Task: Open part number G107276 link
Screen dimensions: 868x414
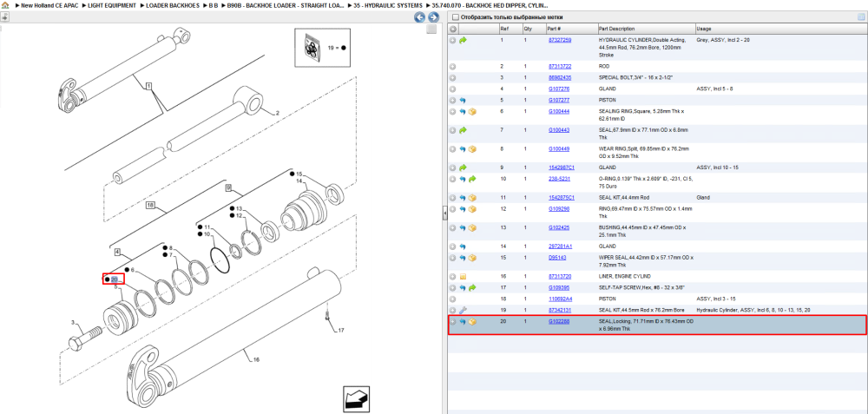Action: coord(559,89)
